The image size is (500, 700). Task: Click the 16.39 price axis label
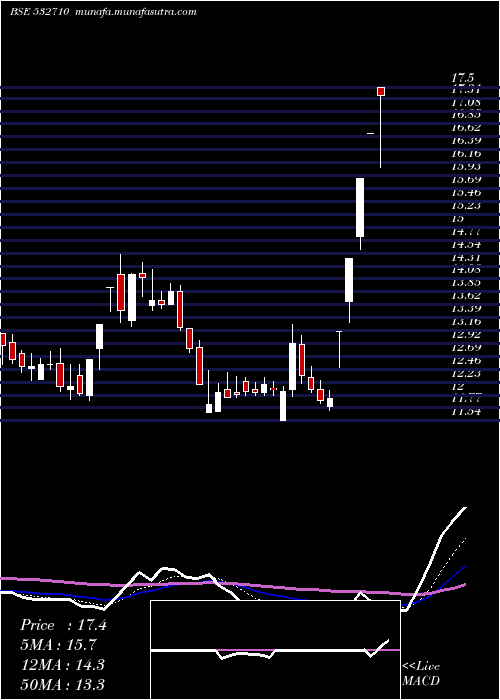pos(466,141)
